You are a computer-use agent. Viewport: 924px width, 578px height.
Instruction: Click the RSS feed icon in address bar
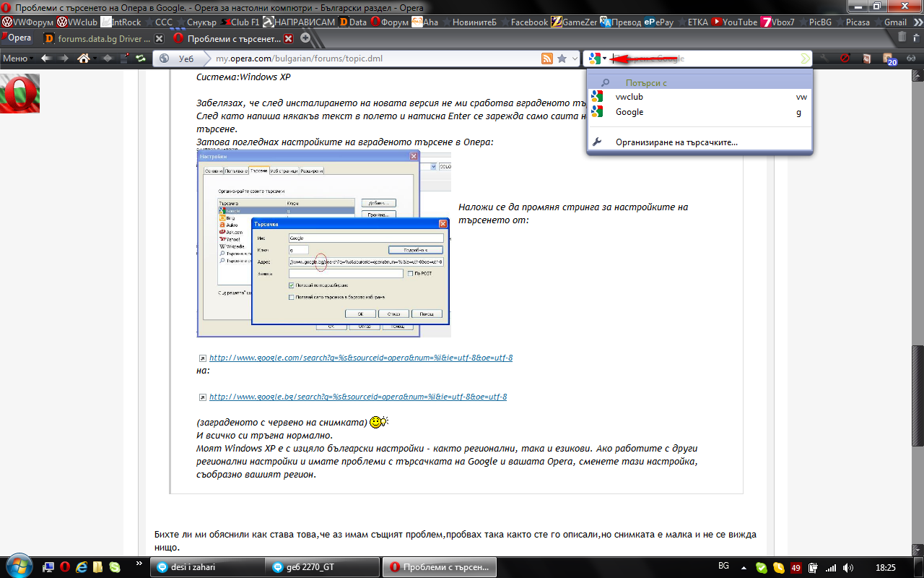point(547,59)
